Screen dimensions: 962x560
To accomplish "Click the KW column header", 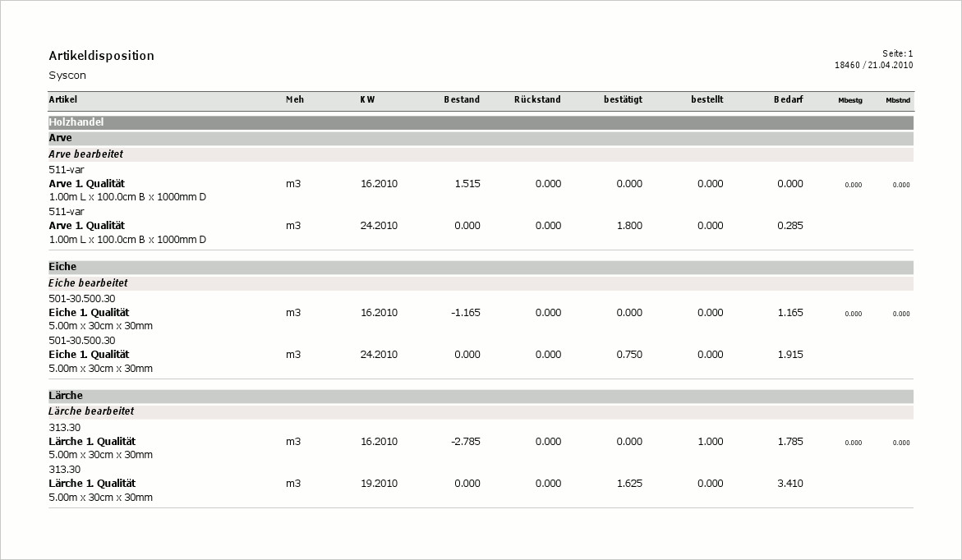I will pyautogui.click(x=367, y=100).
